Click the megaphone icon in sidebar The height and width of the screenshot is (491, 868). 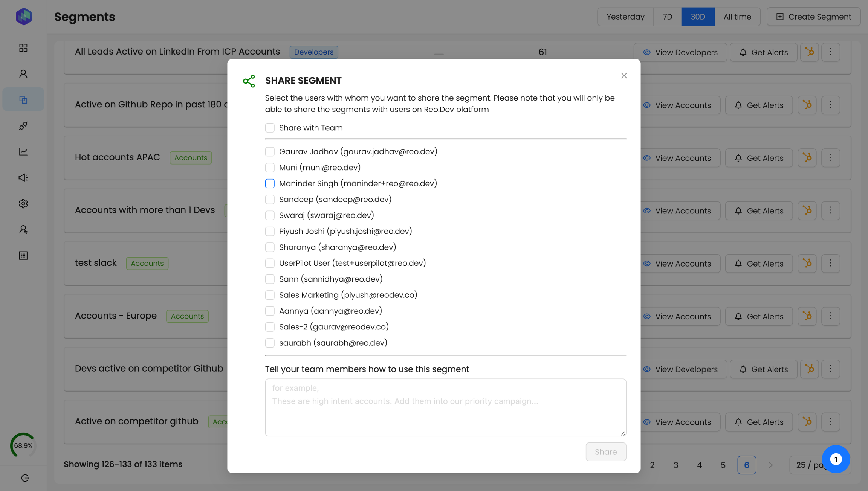point(23,178)
